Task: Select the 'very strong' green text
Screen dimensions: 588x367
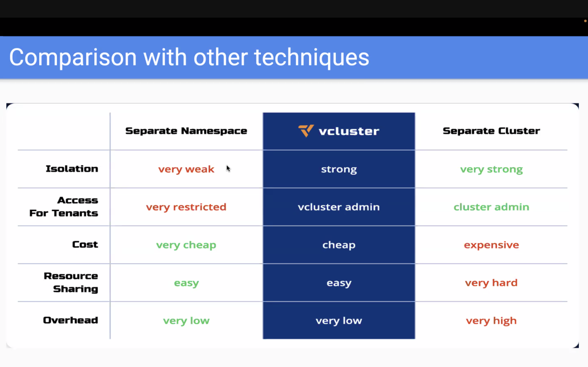Action: point(491,169)
